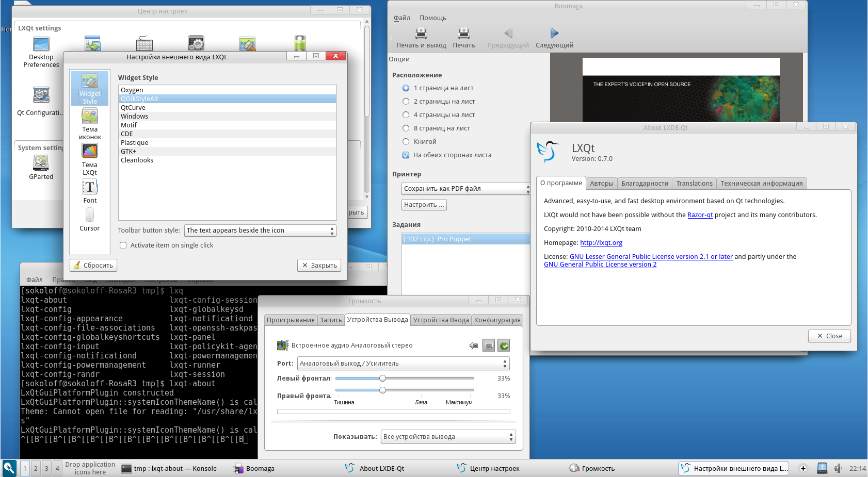The height and width of the screenshot is (477, 868).
Task: Open the LXQt main menu in taskbar
Action: coord(9,468)
